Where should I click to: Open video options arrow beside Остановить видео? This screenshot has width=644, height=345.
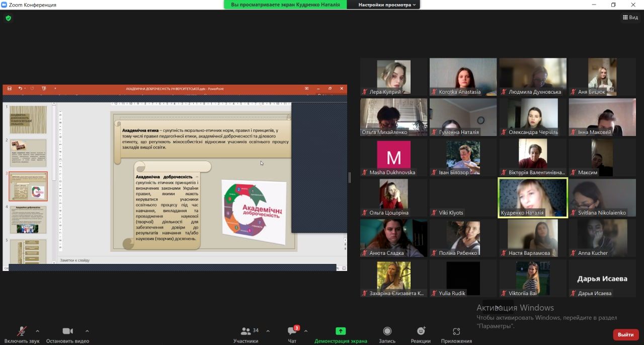(87, 331)
